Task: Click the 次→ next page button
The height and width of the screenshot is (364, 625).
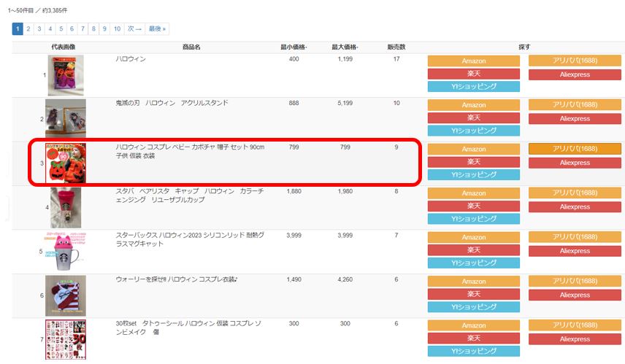Action: point(134,29)
